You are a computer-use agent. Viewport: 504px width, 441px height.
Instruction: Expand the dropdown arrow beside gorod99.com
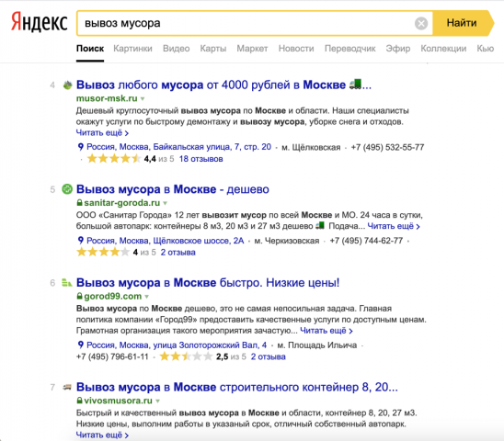147,297
